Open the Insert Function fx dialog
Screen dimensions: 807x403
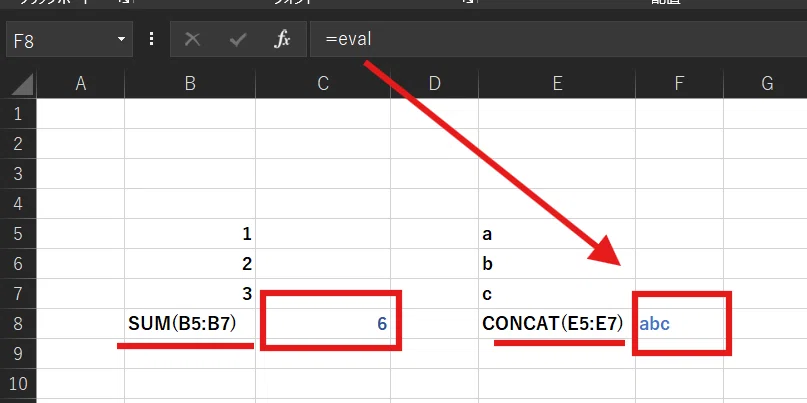[x=282, y=39]
